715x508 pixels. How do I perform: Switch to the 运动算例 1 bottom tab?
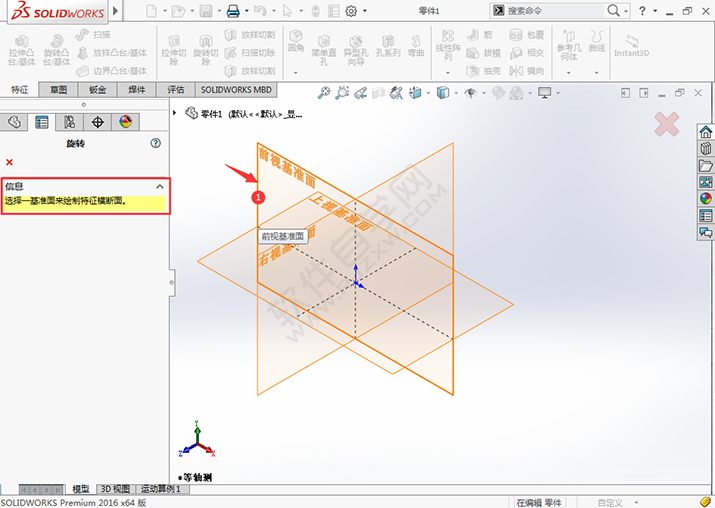(x=161, y=489)
